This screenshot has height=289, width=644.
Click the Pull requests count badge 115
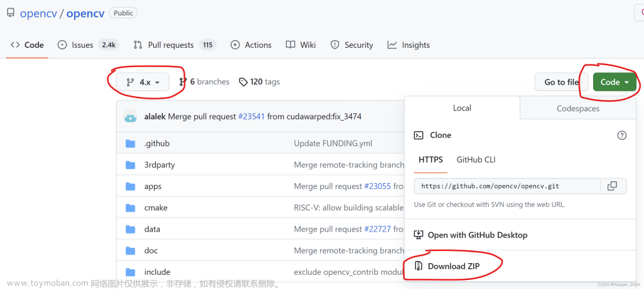point(208,45)
